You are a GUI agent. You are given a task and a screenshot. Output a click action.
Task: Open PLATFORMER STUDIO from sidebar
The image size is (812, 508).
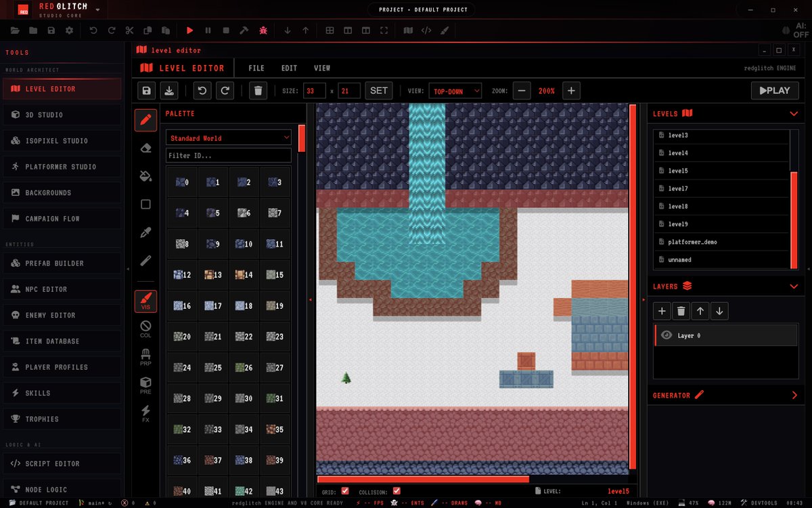point(62,167)
